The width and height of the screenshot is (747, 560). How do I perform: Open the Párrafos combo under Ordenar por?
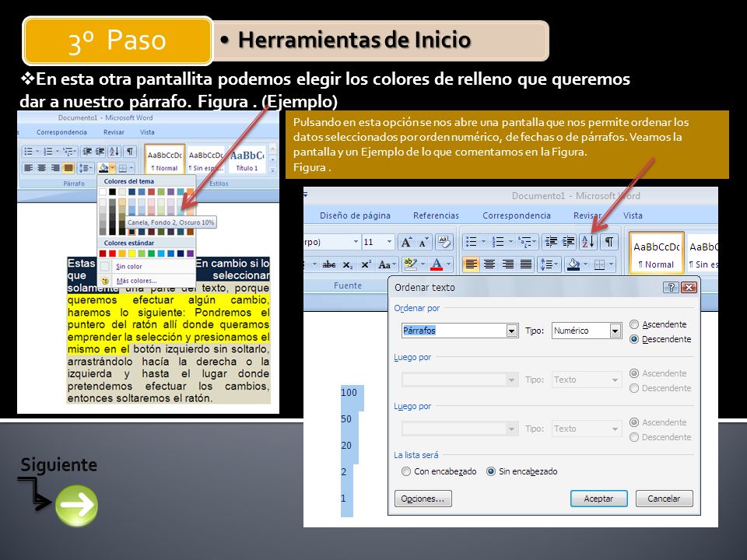pyautogui.click(x=512, y=331)
